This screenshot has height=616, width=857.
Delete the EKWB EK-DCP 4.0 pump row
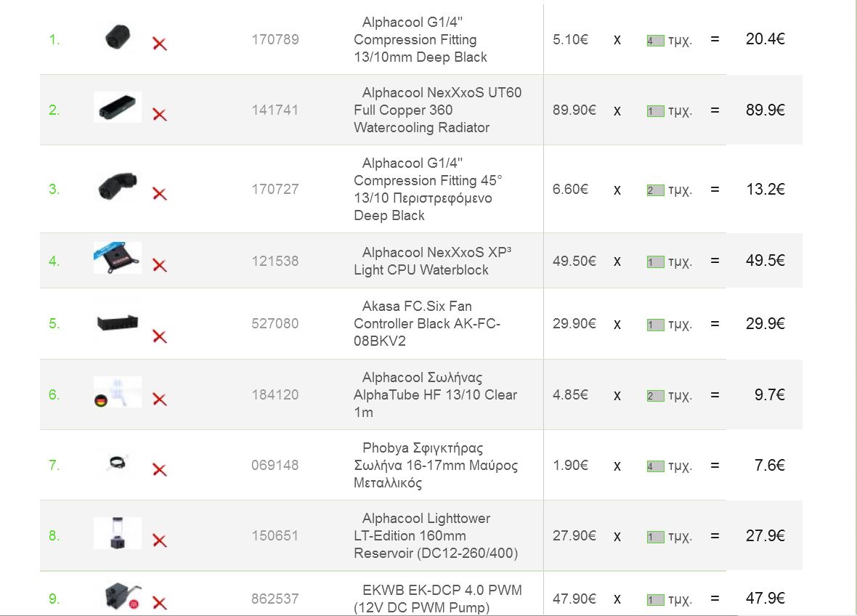coord(160,603)
